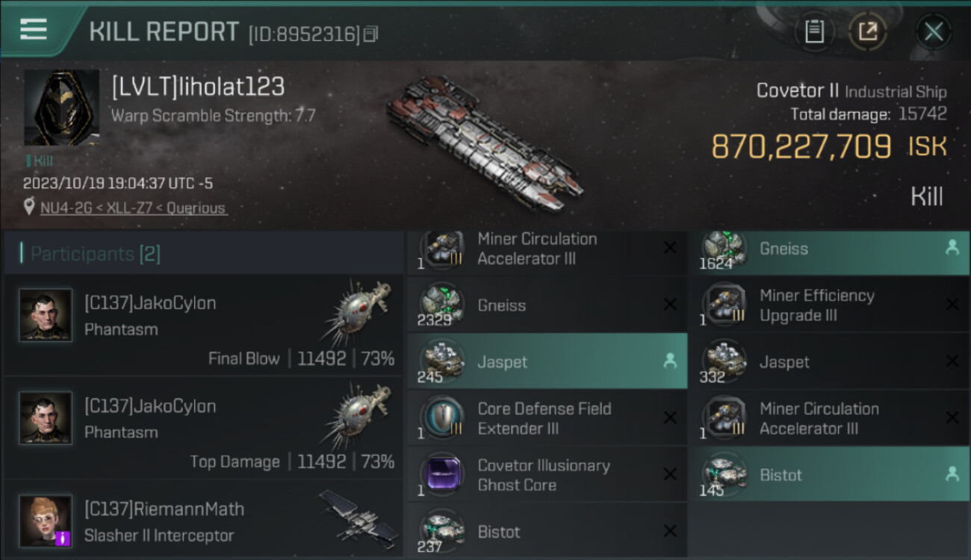Click the person icon on Bistot 145 row

(x=952, y=474)
